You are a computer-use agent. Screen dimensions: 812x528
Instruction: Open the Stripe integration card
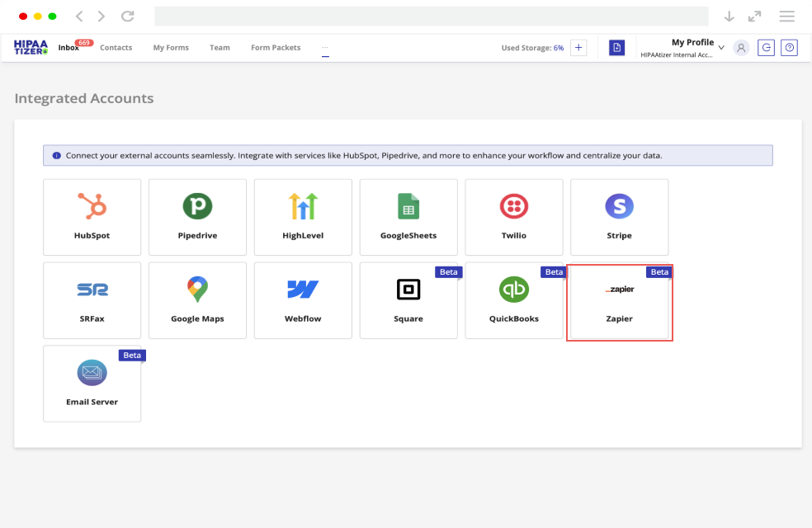(x=620, y=218)
